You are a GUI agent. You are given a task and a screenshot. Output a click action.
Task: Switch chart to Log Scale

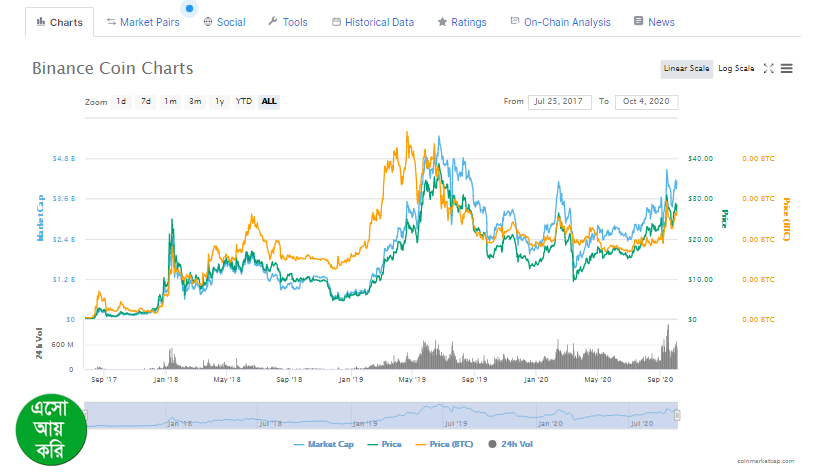736,68
